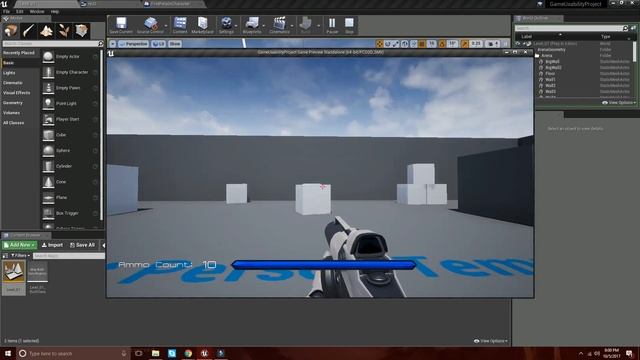Open the scale snap 0.25 dropdown
This screenshot has width=640, height=360.
476,44
